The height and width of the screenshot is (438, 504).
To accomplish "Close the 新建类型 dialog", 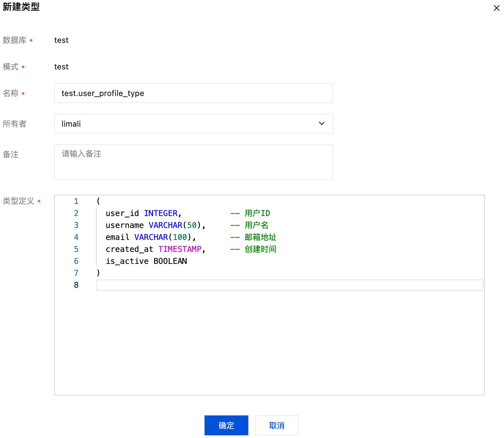I will pyautogui.click(x=496, y=8).
